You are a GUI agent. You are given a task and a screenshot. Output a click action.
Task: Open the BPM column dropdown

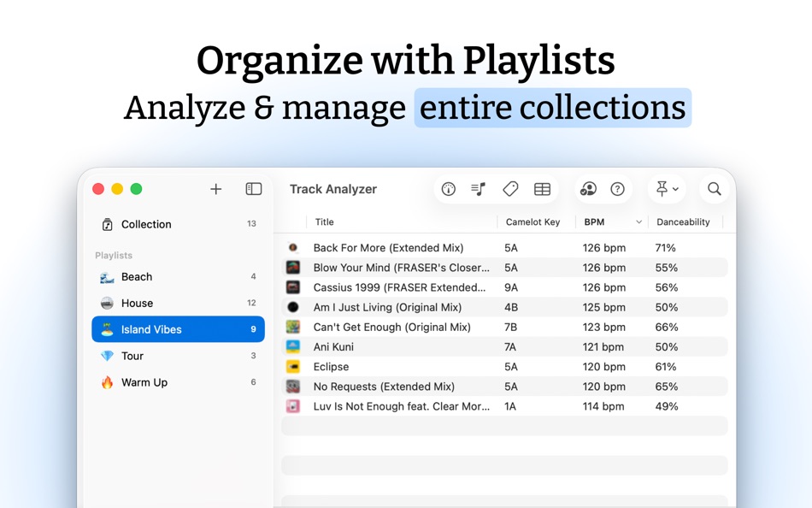coord(638,222)
